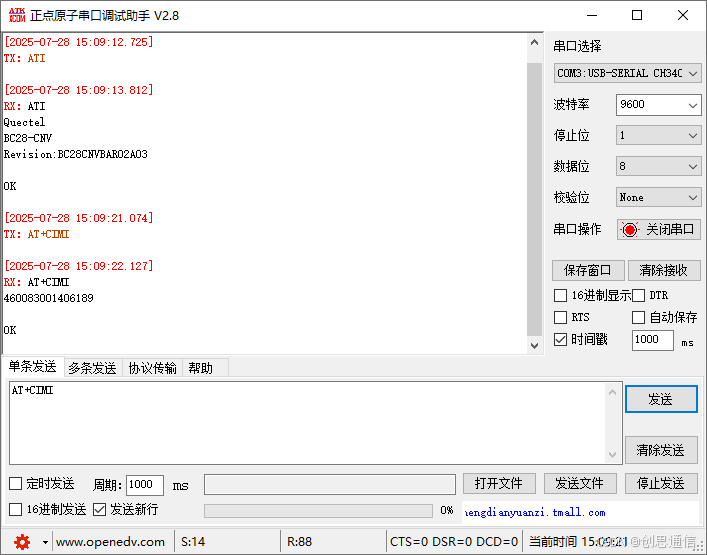Viewport: 707px width, 555px height.
Task: Click the IMSI 460083001406189 line
Action: click(x=49, y=298)
